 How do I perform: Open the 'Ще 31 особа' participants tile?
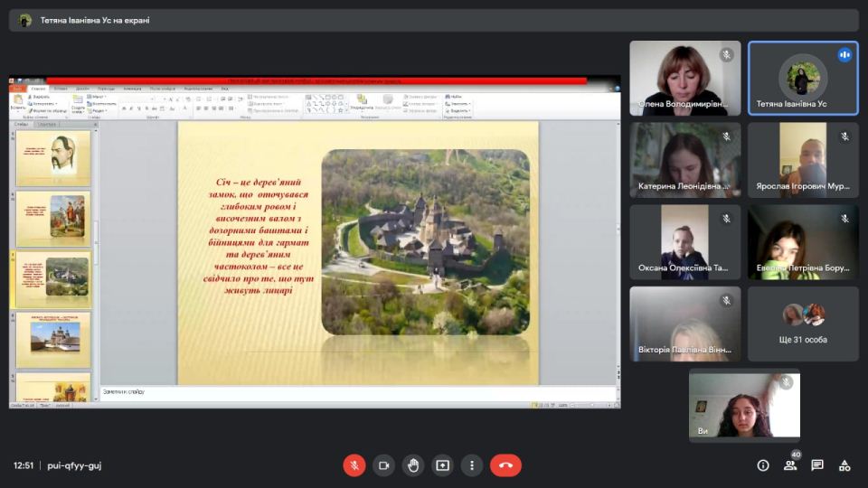pos(803,324)
